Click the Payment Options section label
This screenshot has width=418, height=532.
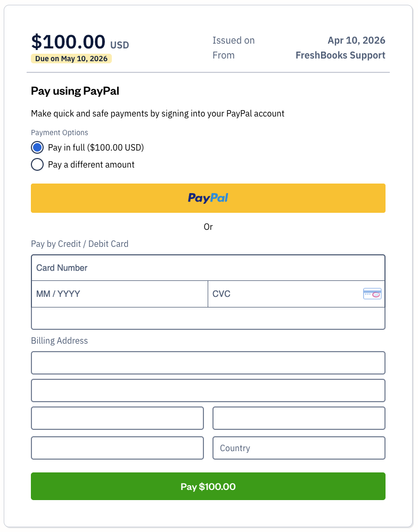click(x=60, y=132)
